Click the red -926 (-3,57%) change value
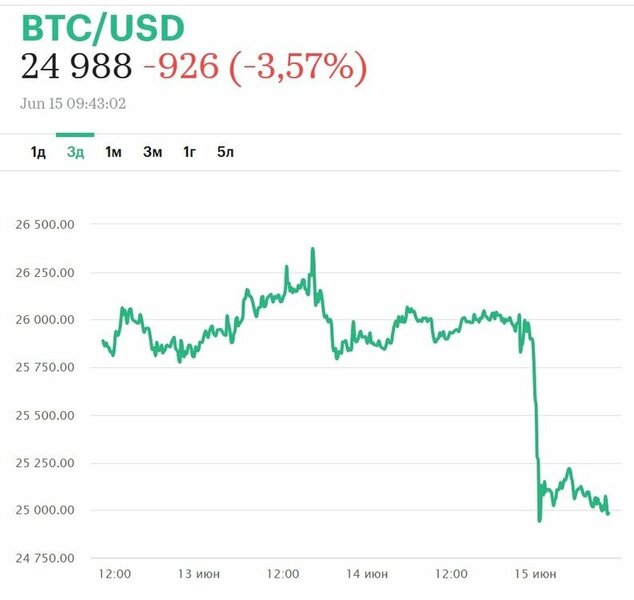The height and width of the screenshot is (600, 634). point(255,66)
